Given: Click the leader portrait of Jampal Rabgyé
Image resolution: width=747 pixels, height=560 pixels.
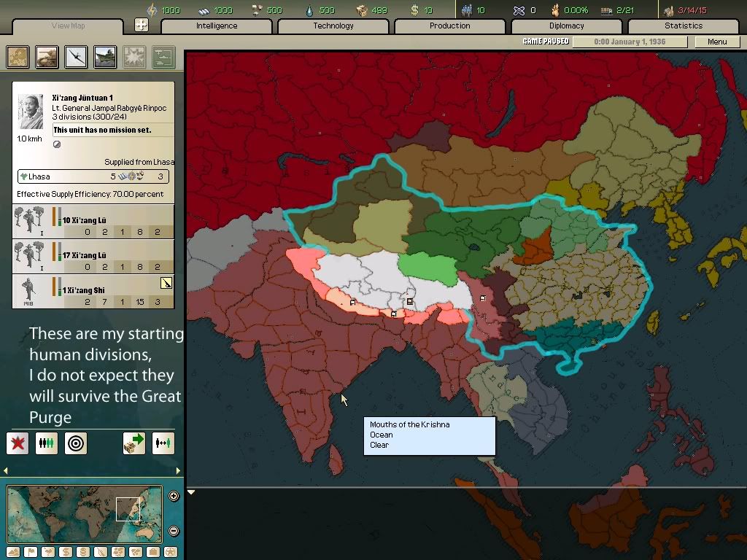Looking at the screenshot, I should 31,112.
